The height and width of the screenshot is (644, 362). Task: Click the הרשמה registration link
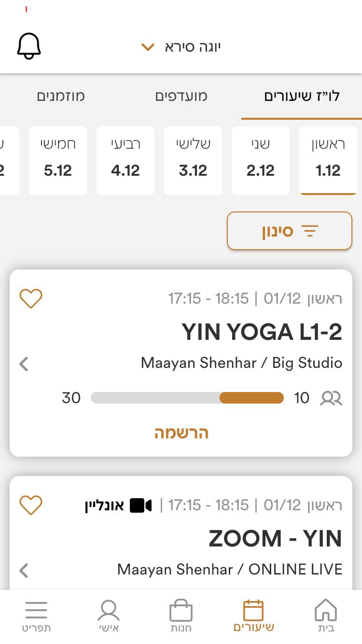[x=181, y=433]
